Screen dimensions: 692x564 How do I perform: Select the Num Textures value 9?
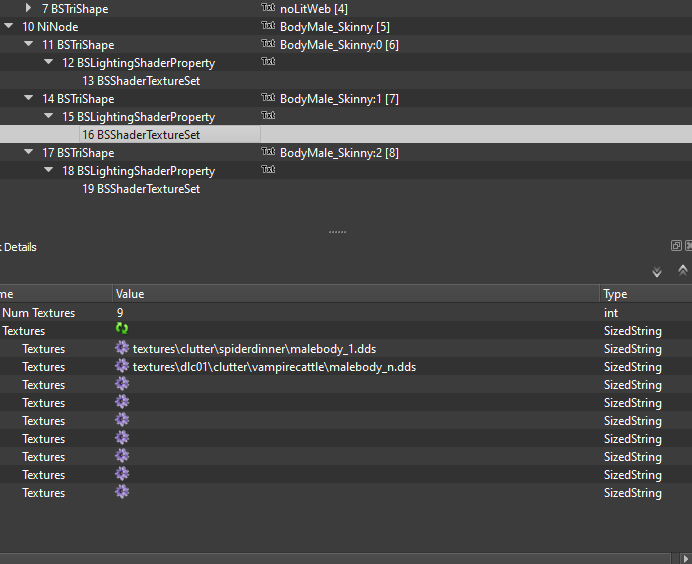(x=120, y=313)
